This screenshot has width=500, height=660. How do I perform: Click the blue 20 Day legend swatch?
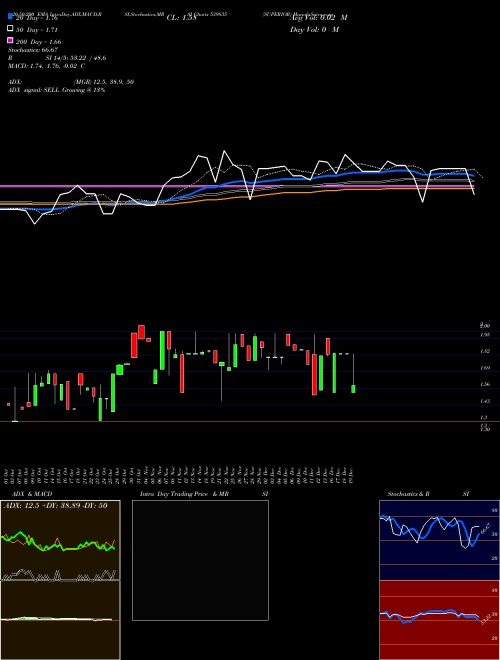11,17
